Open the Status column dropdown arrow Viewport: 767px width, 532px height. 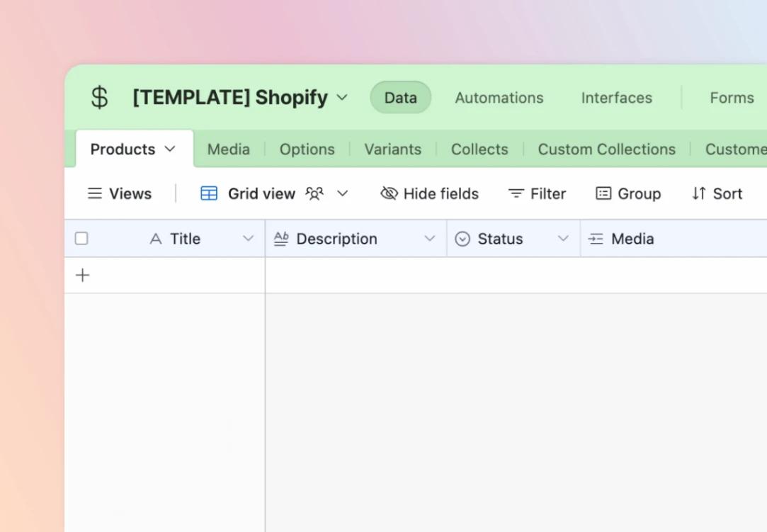[563, 239]
